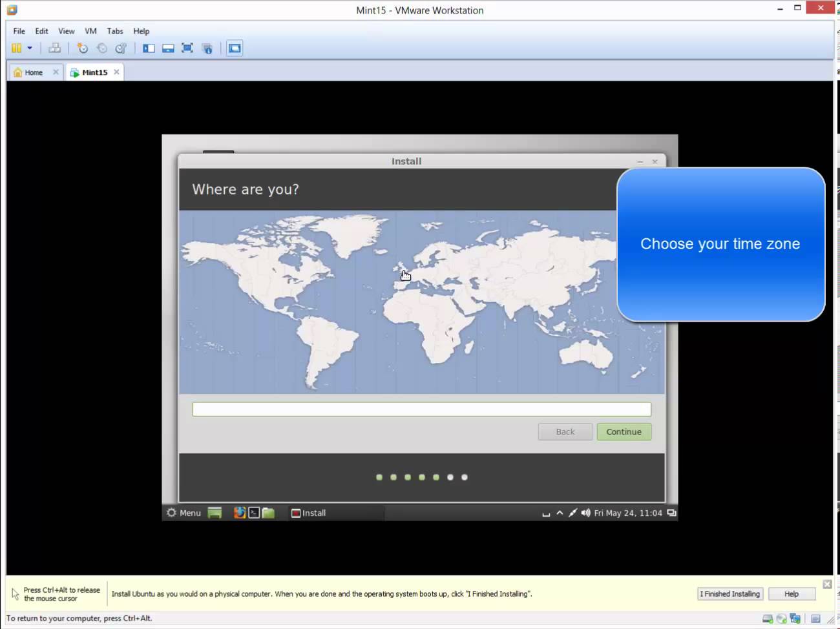Click the Back button in the installer
Screen dimensions: 840x629
coord(565,431)
